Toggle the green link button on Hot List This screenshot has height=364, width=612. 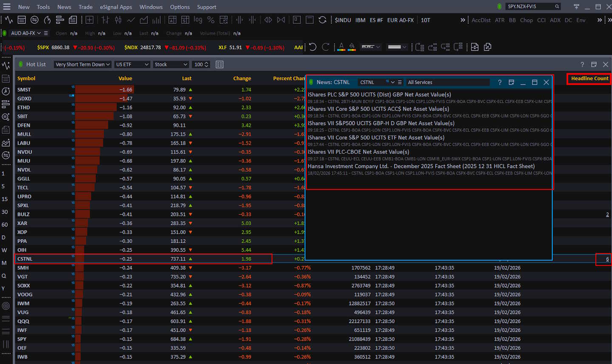pyautogui.click(x=20, y=65)
